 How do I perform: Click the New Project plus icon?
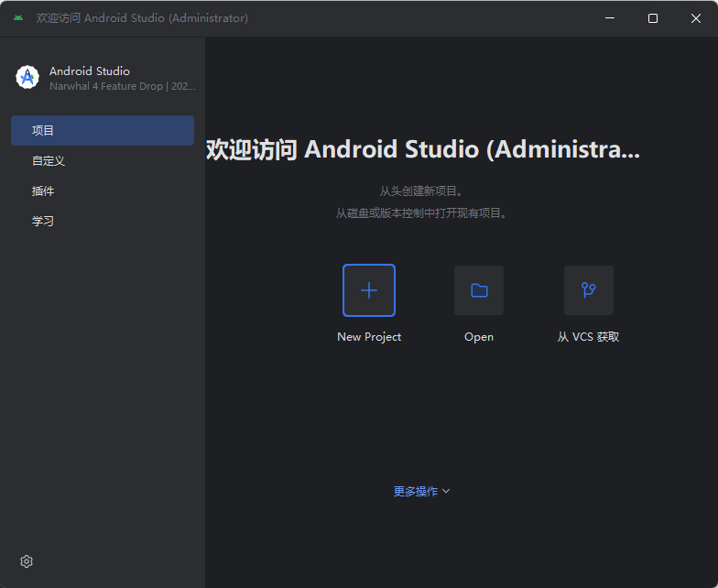369,290
